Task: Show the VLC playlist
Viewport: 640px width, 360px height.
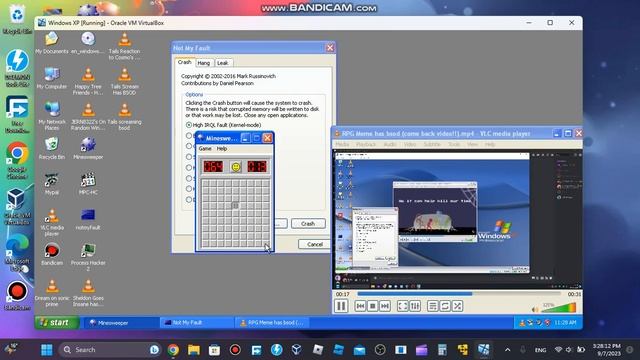Action: click(x=433, y=306)
